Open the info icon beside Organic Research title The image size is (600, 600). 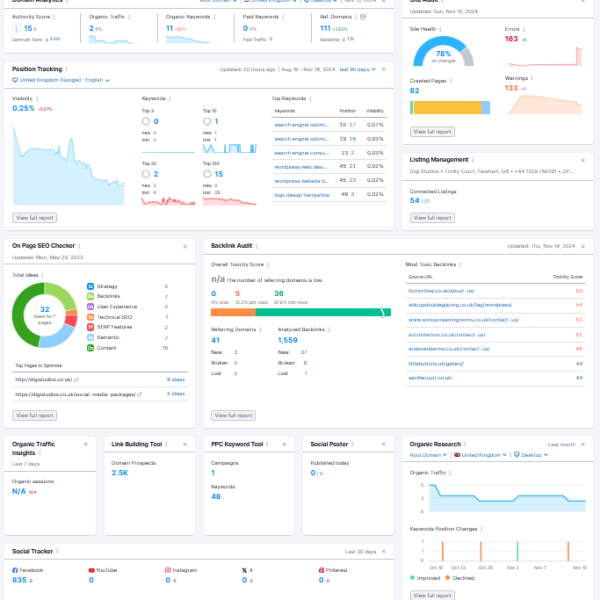click(465, 444)
